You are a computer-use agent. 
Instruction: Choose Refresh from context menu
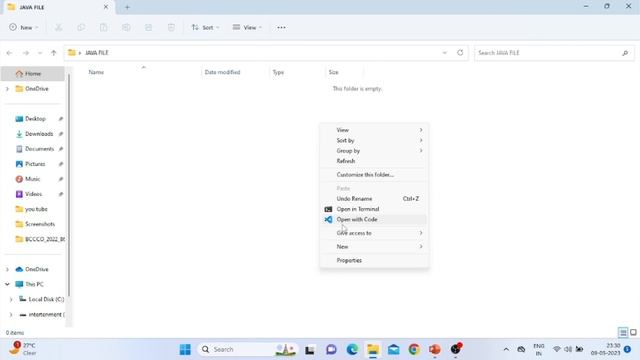coord(374,161)
